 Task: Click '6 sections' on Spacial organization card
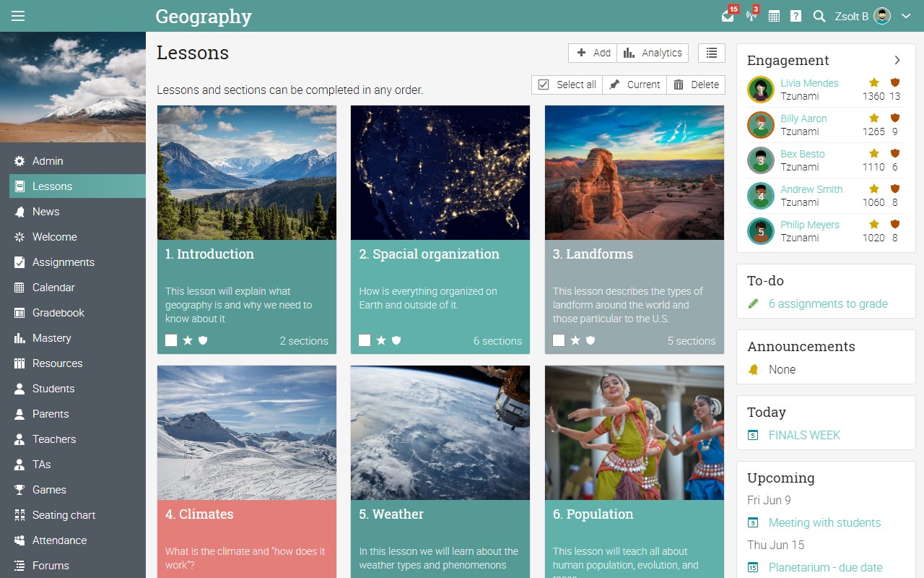tap(497, 341)
